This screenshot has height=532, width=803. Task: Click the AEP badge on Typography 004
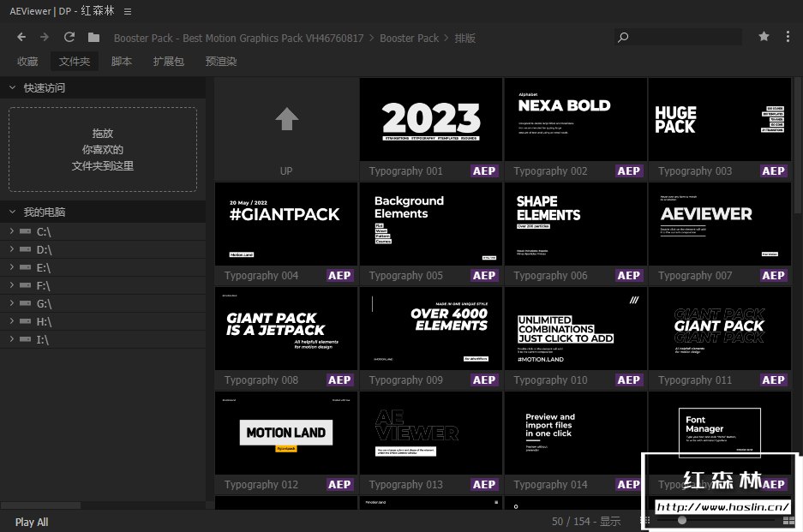(x=339, y=276)
